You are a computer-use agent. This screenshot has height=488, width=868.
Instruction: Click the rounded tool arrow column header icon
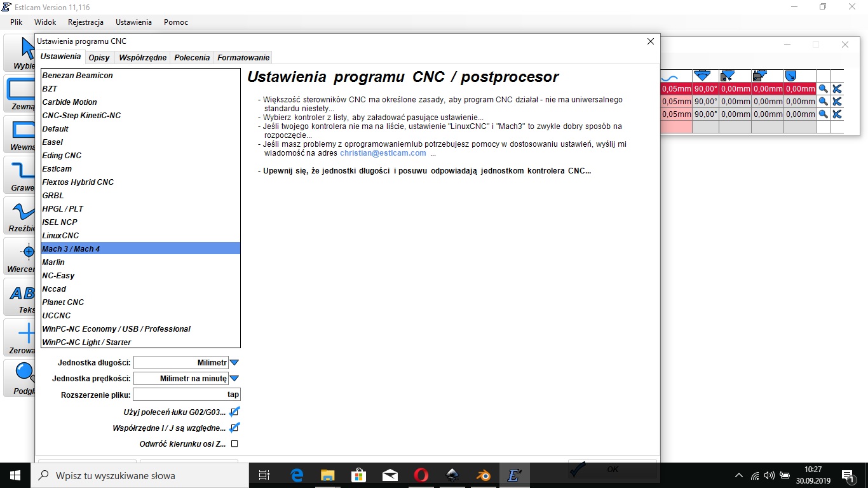(x=791, y=76)
